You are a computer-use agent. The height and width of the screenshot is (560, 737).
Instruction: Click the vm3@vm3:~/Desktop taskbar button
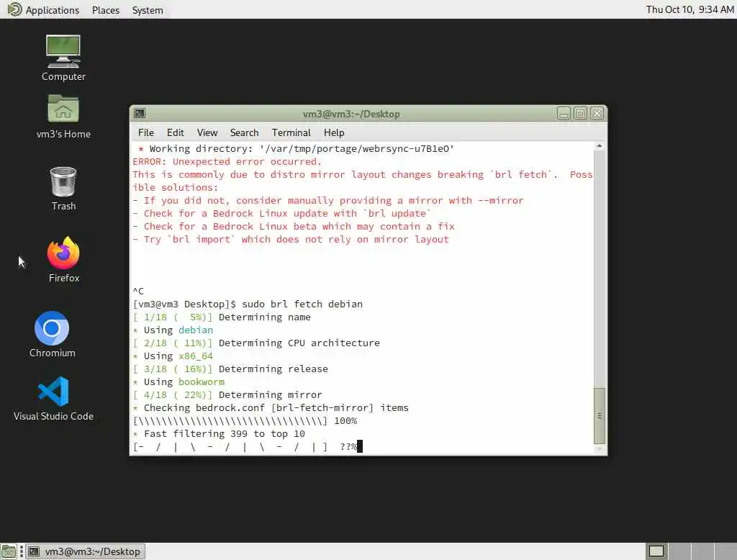85,551
